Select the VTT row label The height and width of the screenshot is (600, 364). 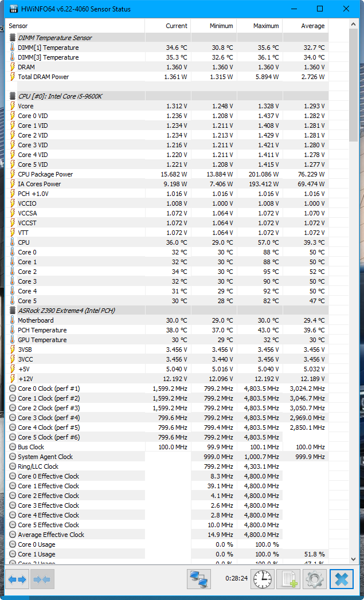pyautogui.click(x=23, y=233)
